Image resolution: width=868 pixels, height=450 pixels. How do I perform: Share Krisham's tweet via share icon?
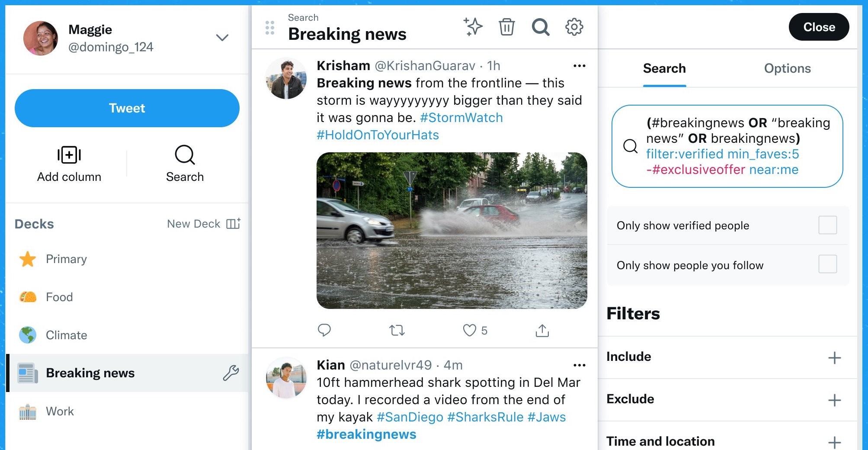click(542, 331)
